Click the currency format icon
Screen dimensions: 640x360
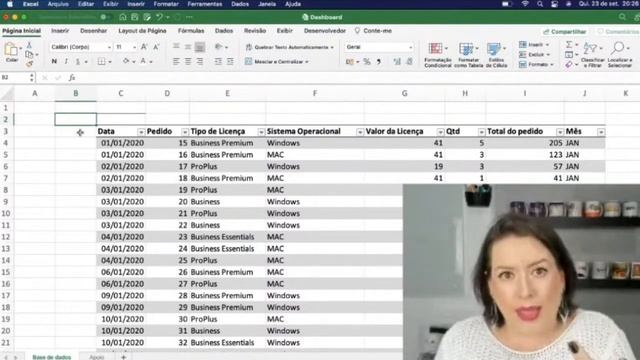click(350, 62)
